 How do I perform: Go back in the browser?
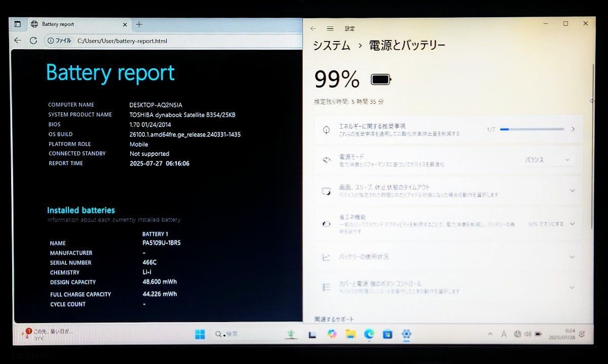(18, 41)
